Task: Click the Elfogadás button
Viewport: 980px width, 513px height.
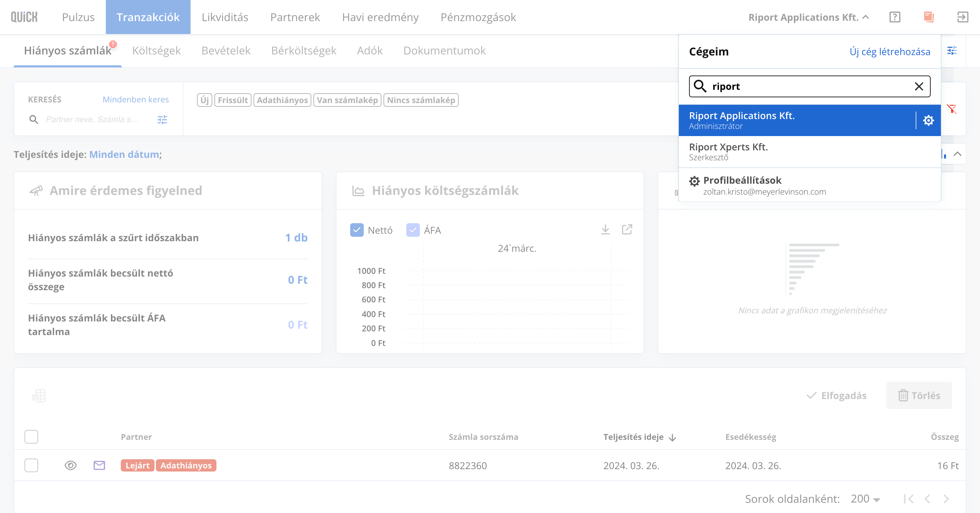Action: coord(837,396)
